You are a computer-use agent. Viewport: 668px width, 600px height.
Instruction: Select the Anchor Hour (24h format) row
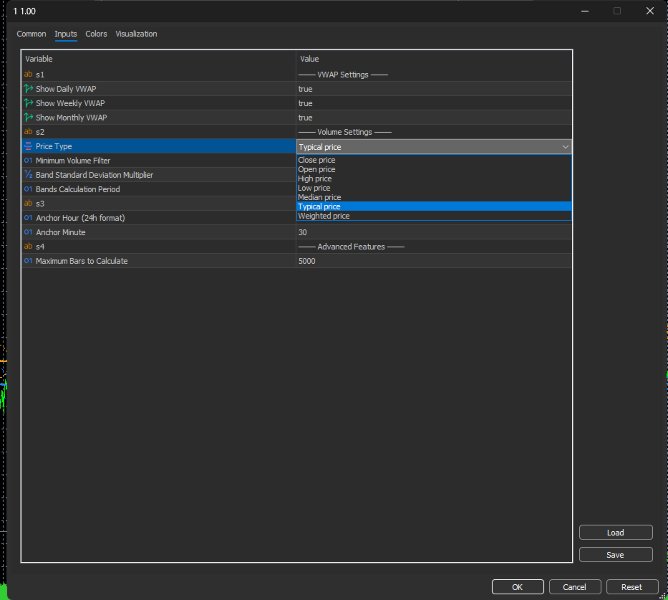(158, 218)
